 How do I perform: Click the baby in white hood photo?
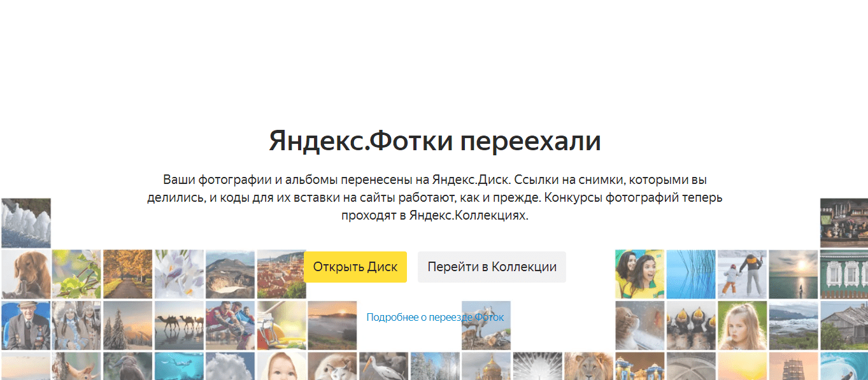[281, 366]
